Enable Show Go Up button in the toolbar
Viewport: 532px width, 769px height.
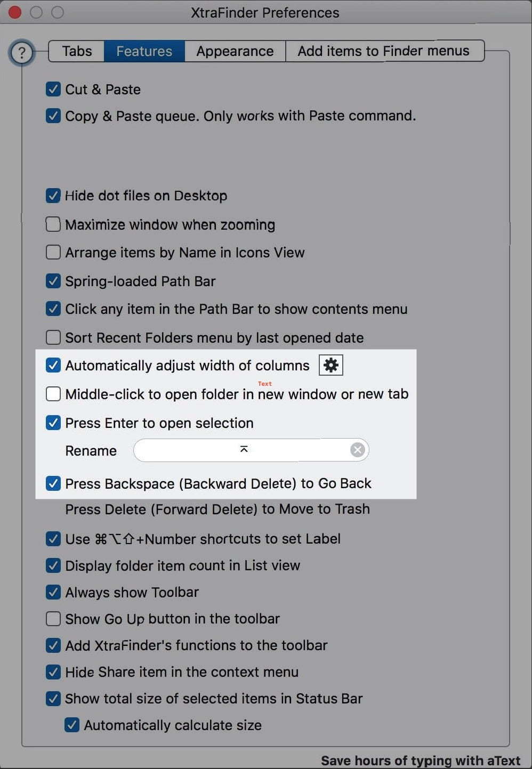[53, 619]
